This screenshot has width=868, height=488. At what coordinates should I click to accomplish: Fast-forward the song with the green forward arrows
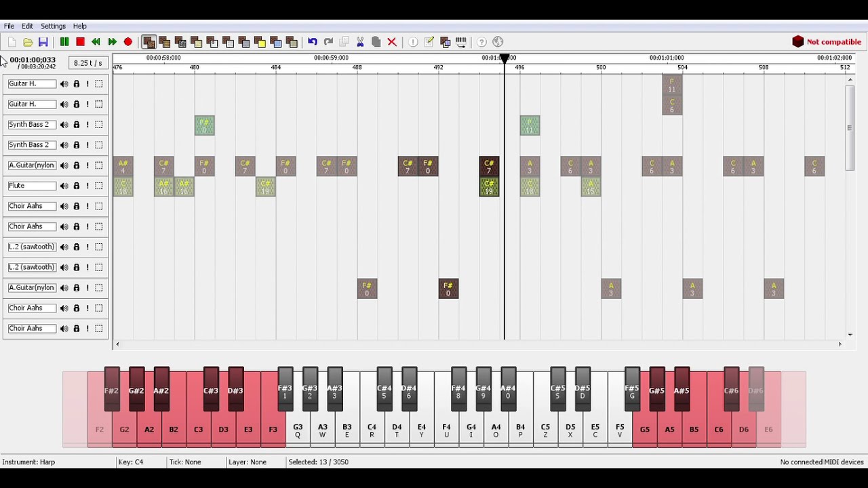[x=112, y=42]
